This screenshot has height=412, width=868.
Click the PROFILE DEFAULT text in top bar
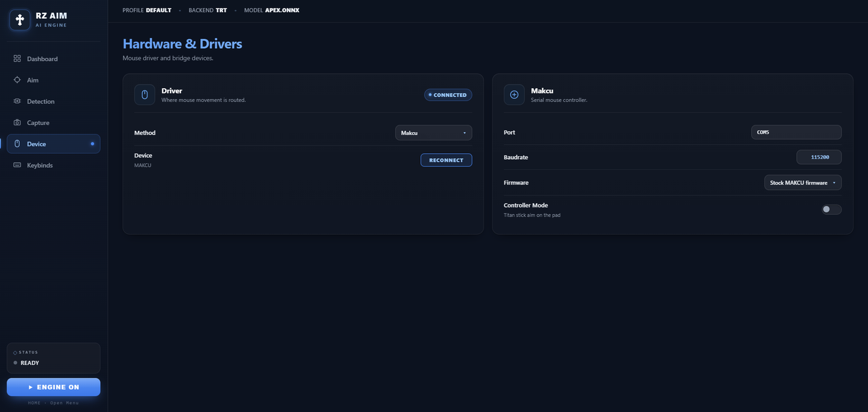(x=147, y=10)
